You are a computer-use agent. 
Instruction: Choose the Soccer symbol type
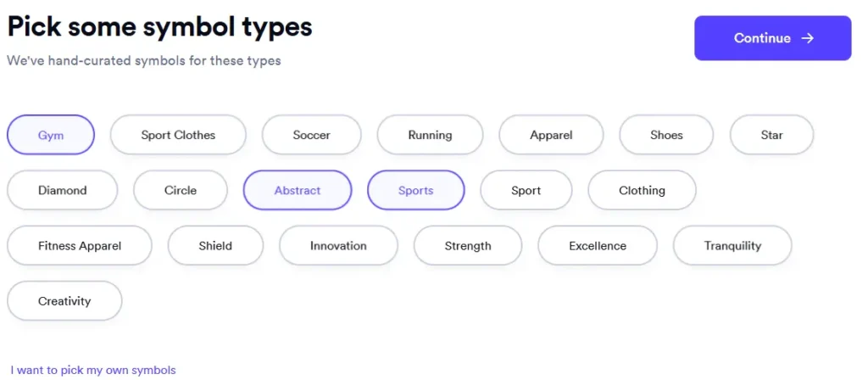click(x=311, y=135)
